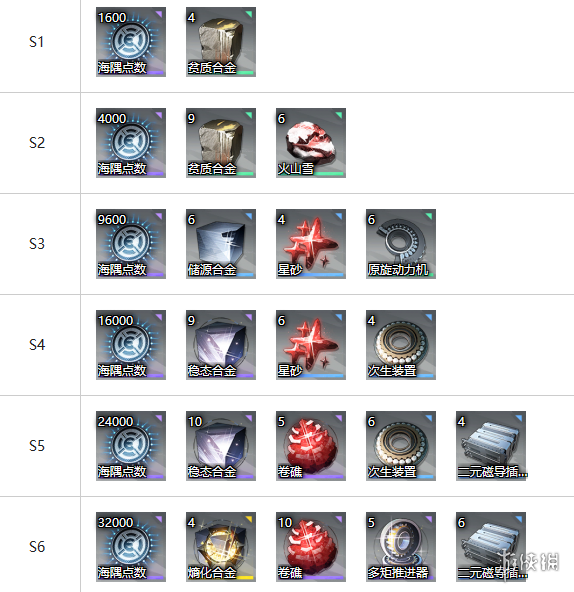Click the S4 row label
The width and height of the screenshot is (574, 592).
pyautogui.click(x=37, y=345)
